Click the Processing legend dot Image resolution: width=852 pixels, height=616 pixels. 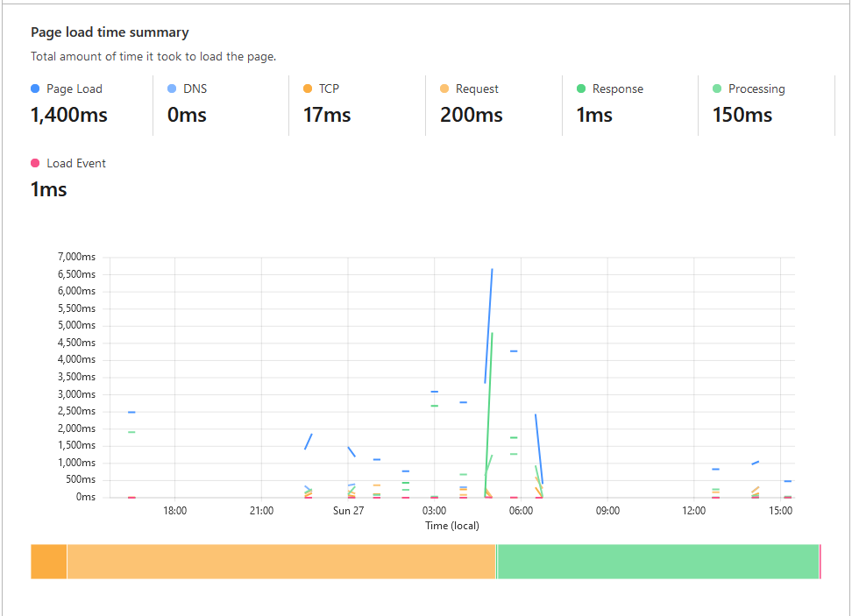(x=716, y=89)
